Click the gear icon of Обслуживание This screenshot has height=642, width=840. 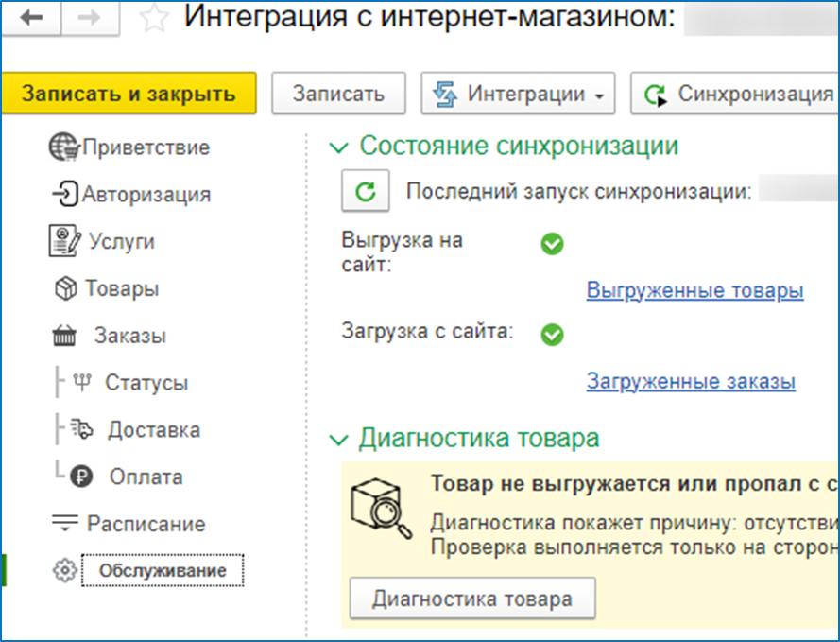tap(65, 570)
